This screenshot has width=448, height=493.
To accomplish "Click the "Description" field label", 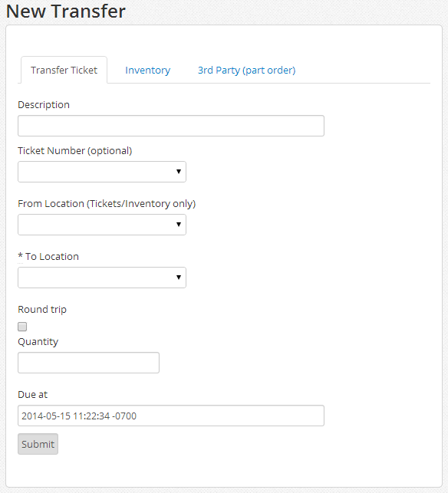I will [44, 105].
